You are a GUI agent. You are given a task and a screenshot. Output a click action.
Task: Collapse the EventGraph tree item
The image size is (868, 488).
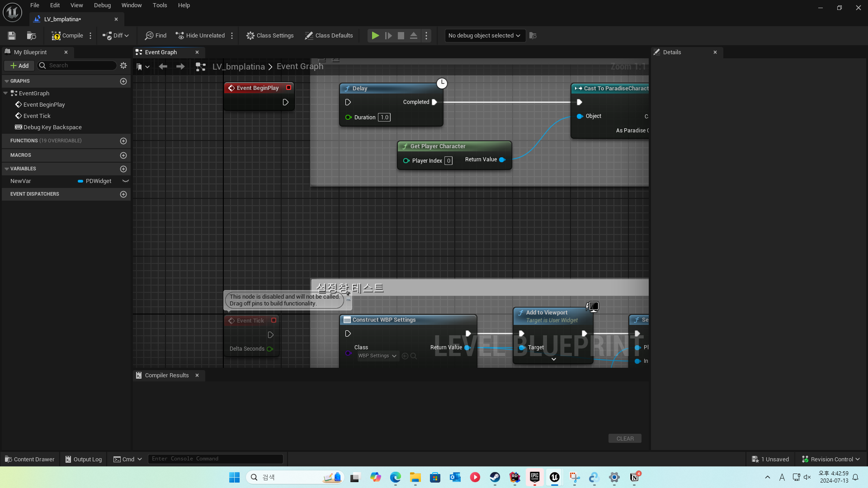click(5, 94)
